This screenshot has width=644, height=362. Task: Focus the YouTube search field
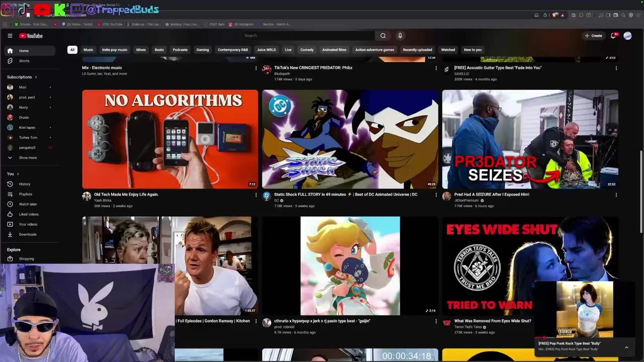click(308, 36)
